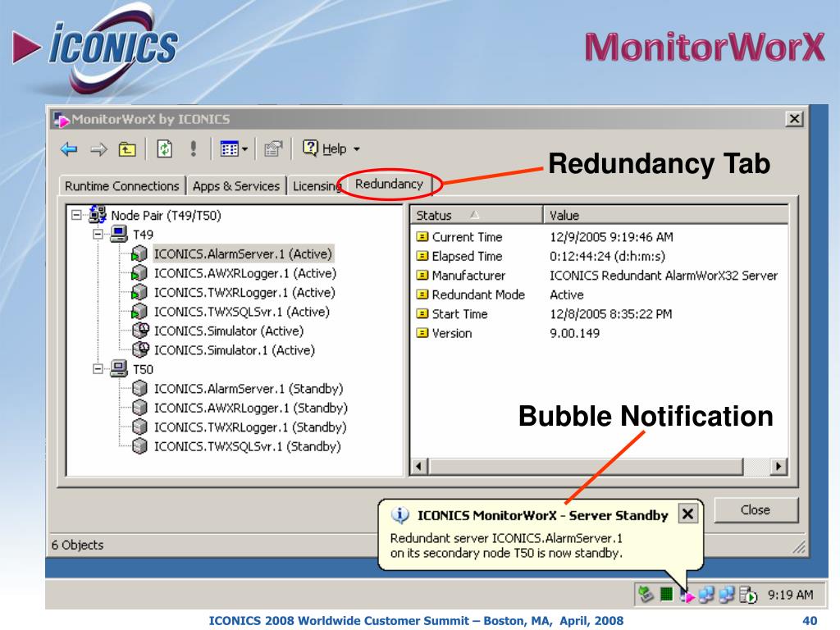
Task: Click the greyed Properties toolbar icon
Action: point(273,149)
